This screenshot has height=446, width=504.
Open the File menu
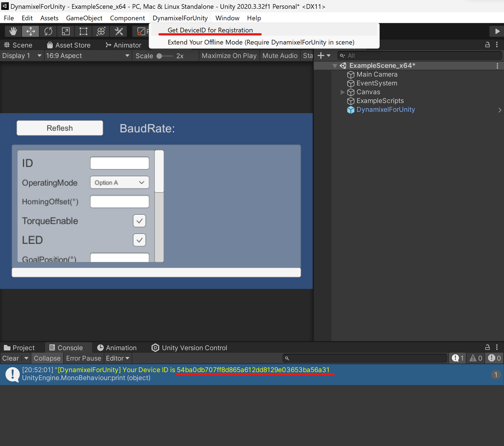point(9,18)
